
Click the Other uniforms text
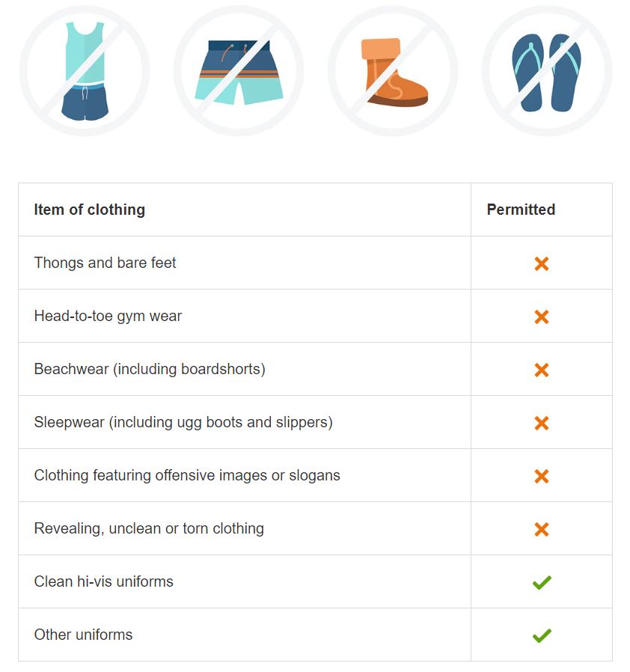(x=84, y=635)
